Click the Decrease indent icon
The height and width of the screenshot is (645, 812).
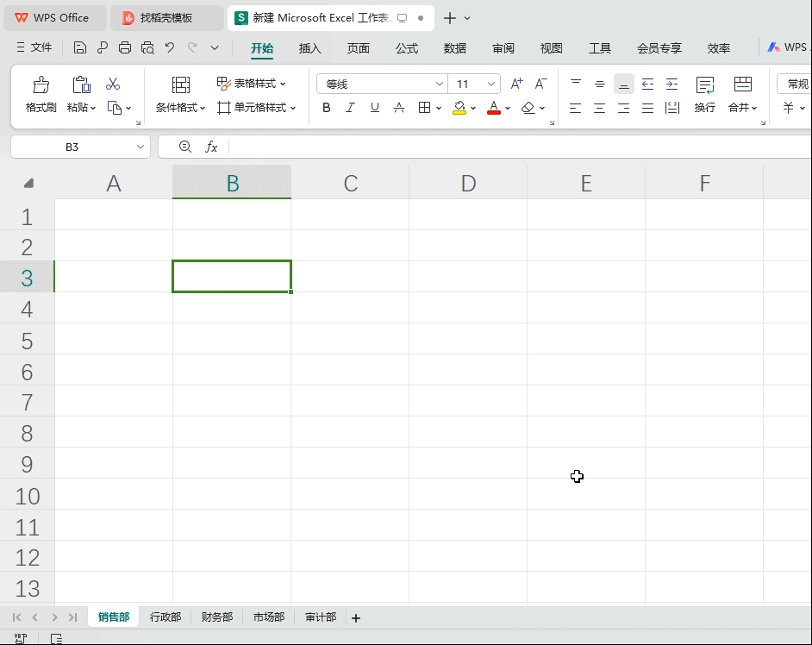[647, 84]
